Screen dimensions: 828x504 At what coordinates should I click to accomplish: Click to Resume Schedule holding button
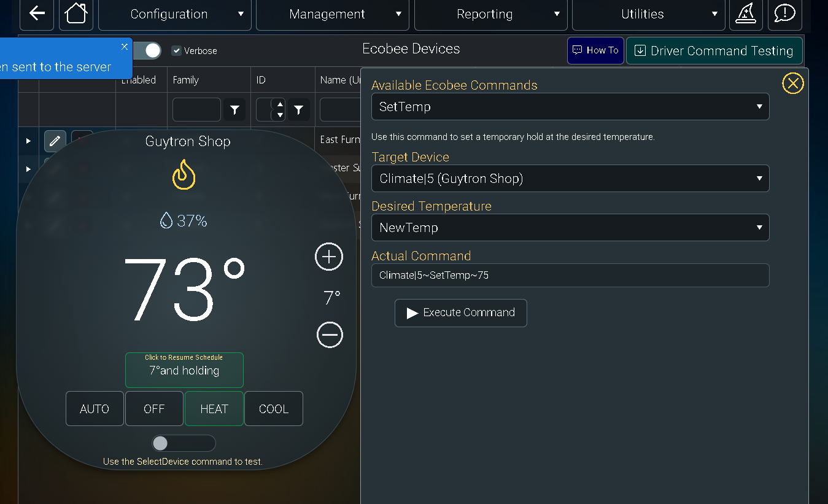tap(184, 370)
